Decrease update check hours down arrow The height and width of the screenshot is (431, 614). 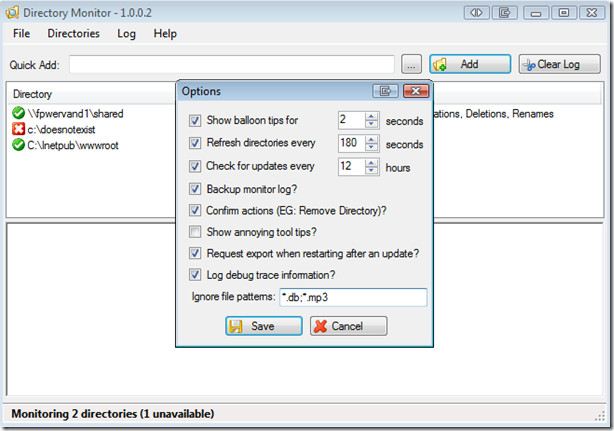(x=371, y=170)
